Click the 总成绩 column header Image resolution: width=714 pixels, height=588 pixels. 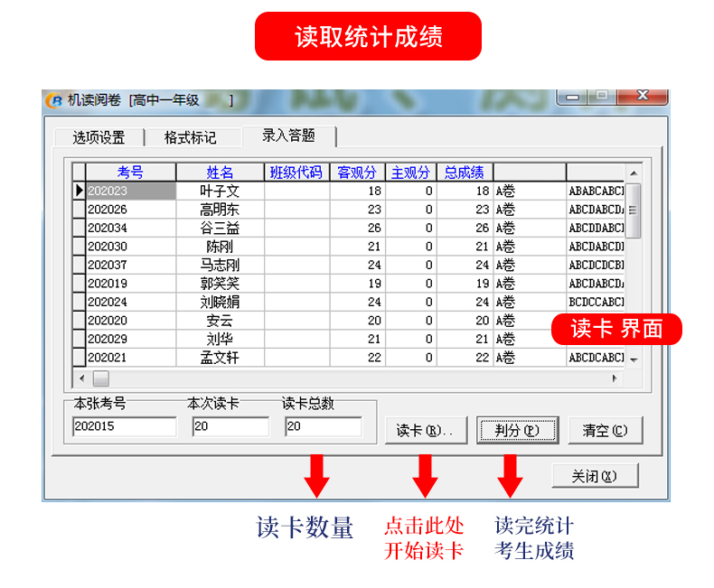[x=465, y=173]
